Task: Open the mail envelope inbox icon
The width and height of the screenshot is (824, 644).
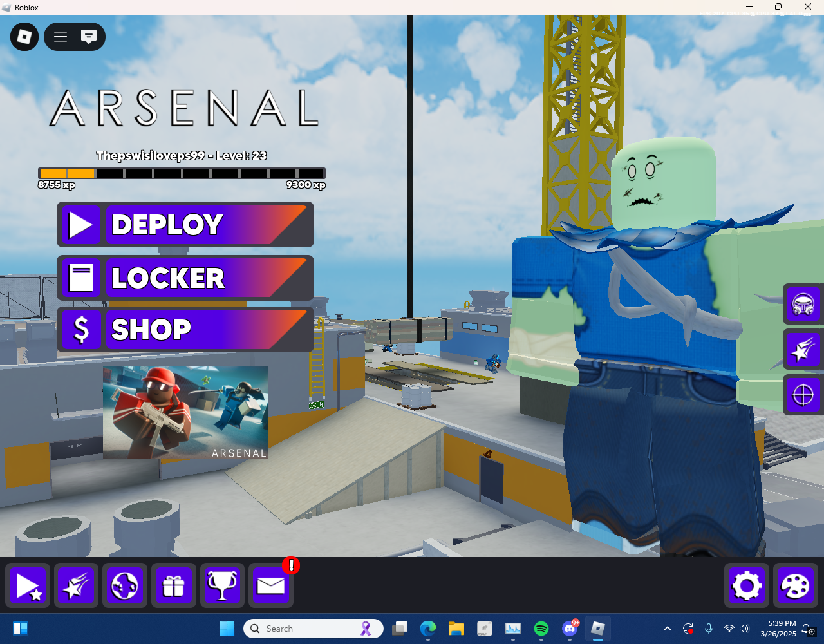Action: 271,585
